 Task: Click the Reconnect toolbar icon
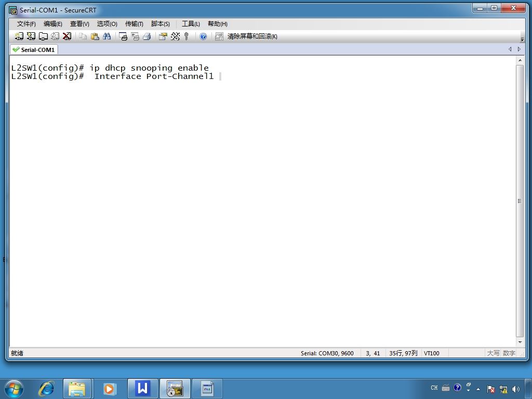pyautogui.click(x=55, y=36)
